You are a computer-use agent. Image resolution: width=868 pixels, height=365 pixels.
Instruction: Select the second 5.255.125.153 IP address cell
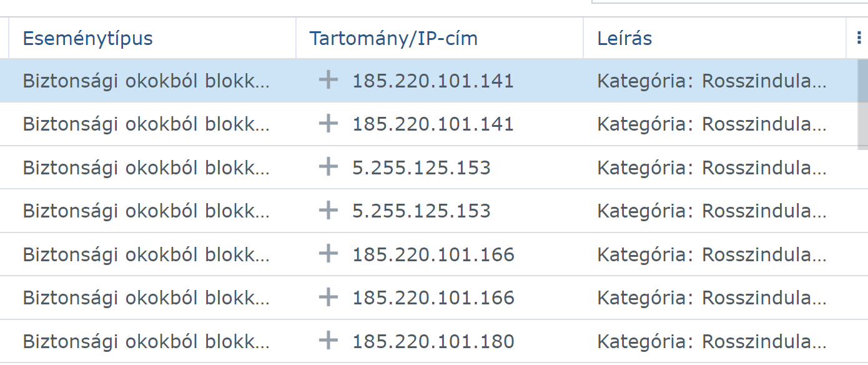pos(422,211)
